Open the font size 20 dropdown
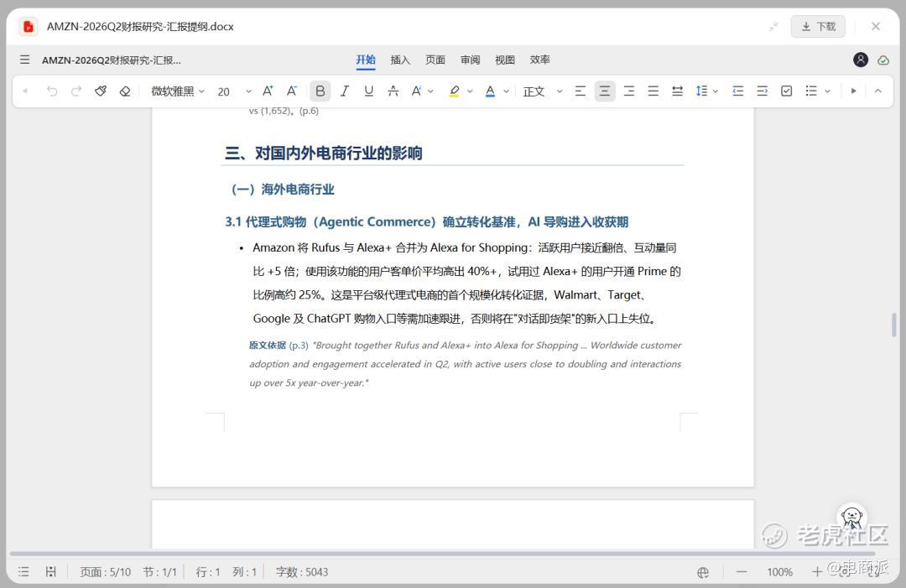The width and height of the screenshot is (906, 588). pyautogui.click(x=235, y=91)
